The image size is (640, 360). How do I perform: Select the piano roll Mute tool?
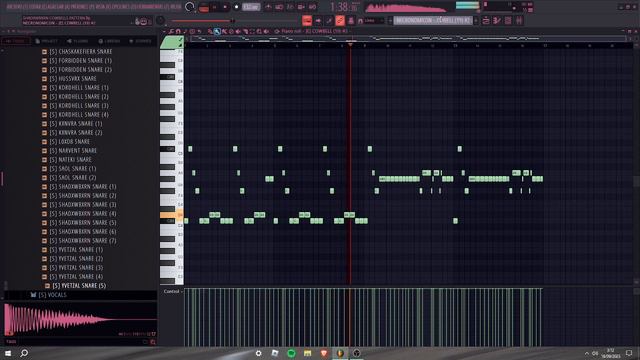[231, 31]
